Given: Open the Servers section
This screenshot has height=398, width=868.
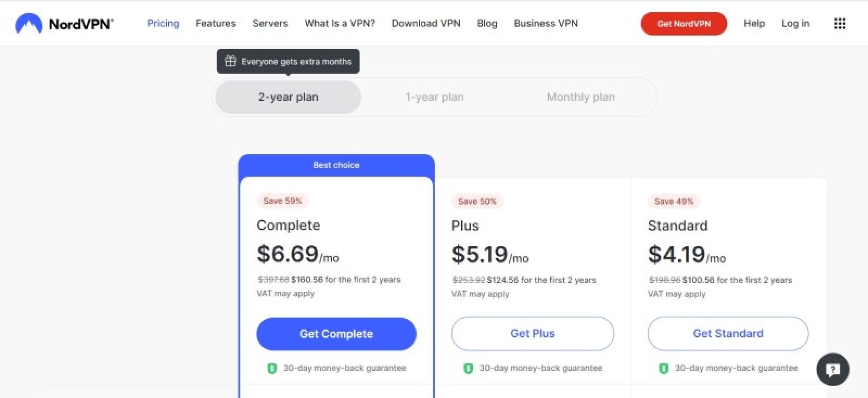Looking at the screenshot, I should pos(270,24).
